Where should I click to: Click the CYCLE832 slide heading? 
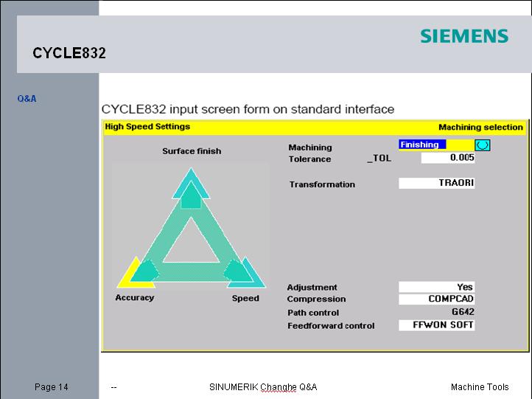pyautogui.click(x=69, y=53)
